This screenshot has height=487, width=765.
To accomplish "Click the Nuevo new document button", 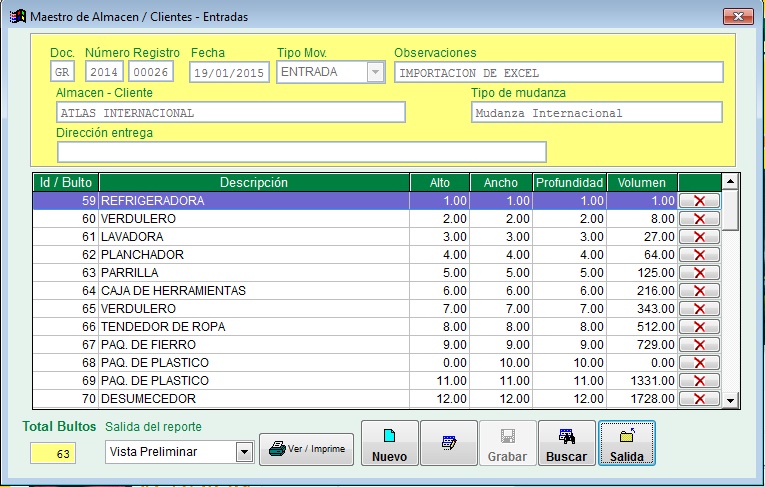I will [389, 444].
